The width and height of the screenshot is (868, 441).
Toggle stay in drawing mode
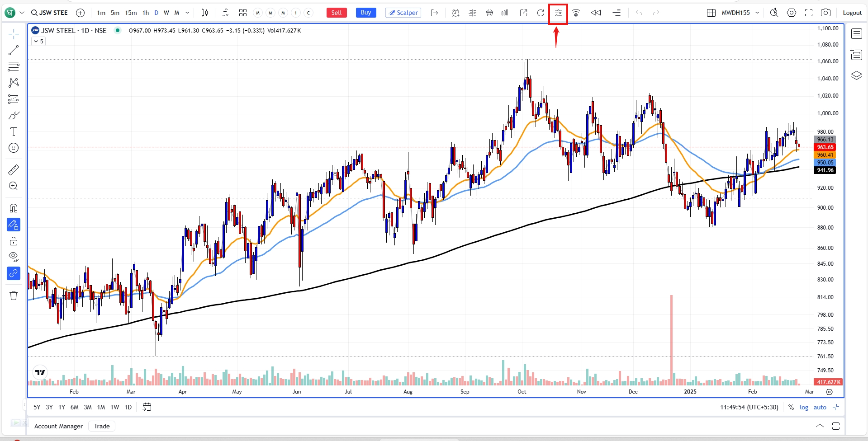coord(14,225)
